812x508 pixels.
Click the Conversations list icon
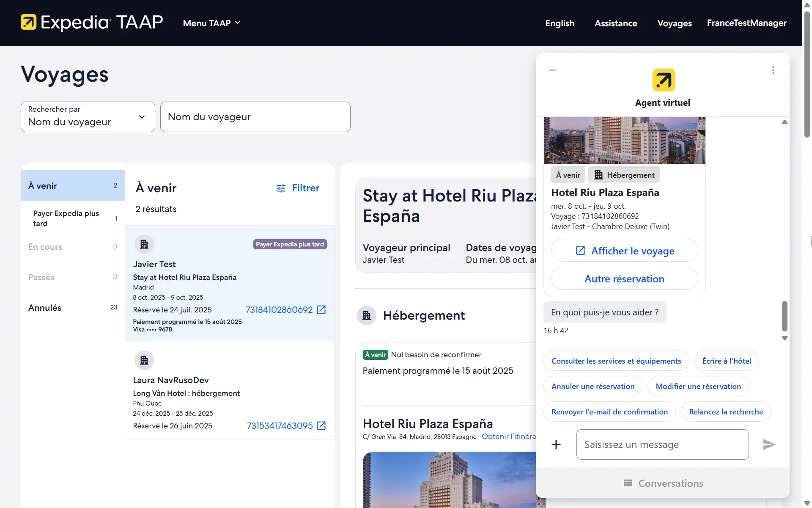(x=628, y=483)
